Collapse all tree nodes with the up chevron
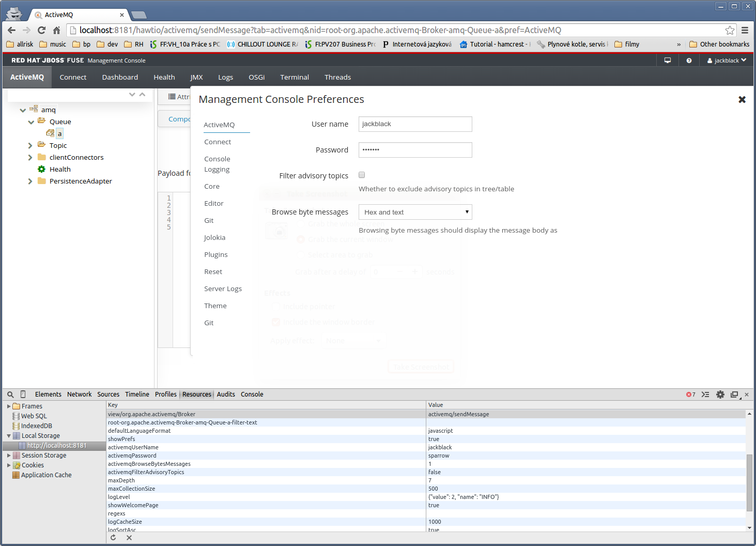This screenshot has width=756, height=546. point(142,95)
